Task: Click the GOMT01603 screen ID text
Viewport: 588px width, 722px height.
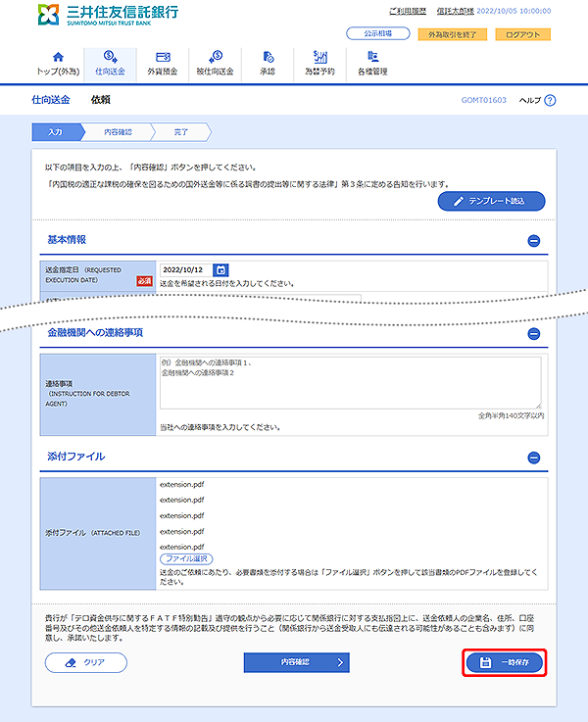Action: tap(483, 100)
